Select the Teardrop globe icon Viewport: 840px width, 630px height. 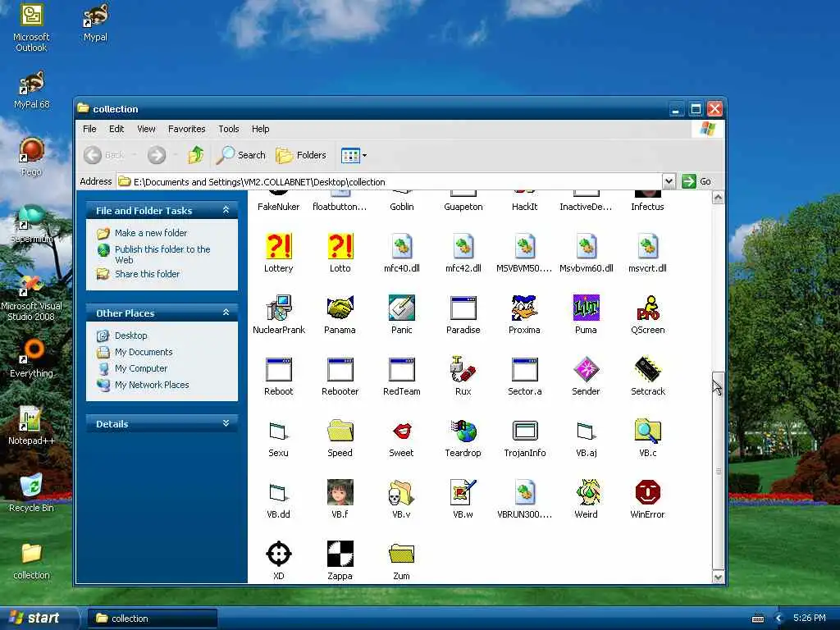[x=463, y=431]
